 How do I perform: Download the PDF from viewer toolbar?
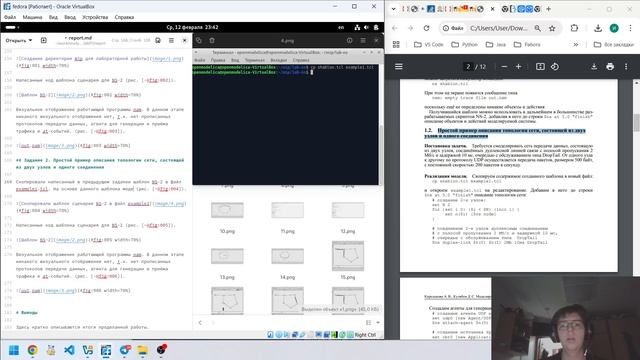(x=594, y=67)
